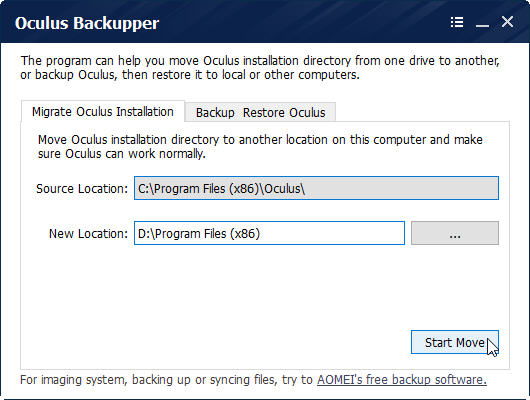Image resolution: width=530 pixels, height=400 pixels.
Task: Open the Backup Restore Oculus tab
Action: [x=260, y=112]
